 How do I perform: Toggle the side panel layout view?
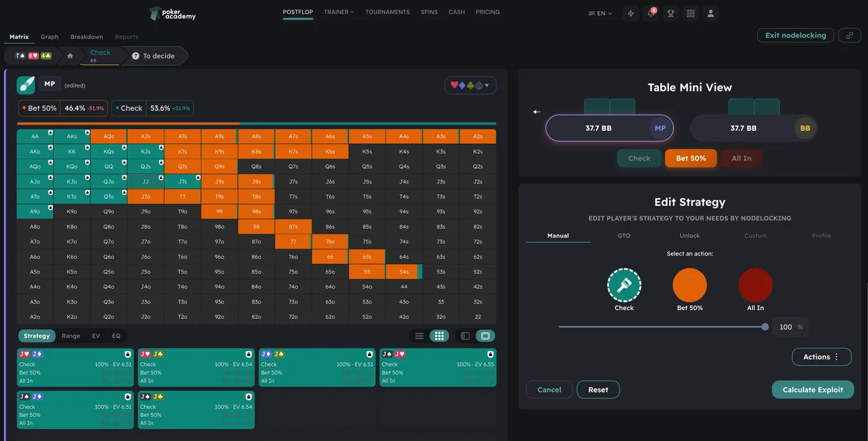(466, 336)
